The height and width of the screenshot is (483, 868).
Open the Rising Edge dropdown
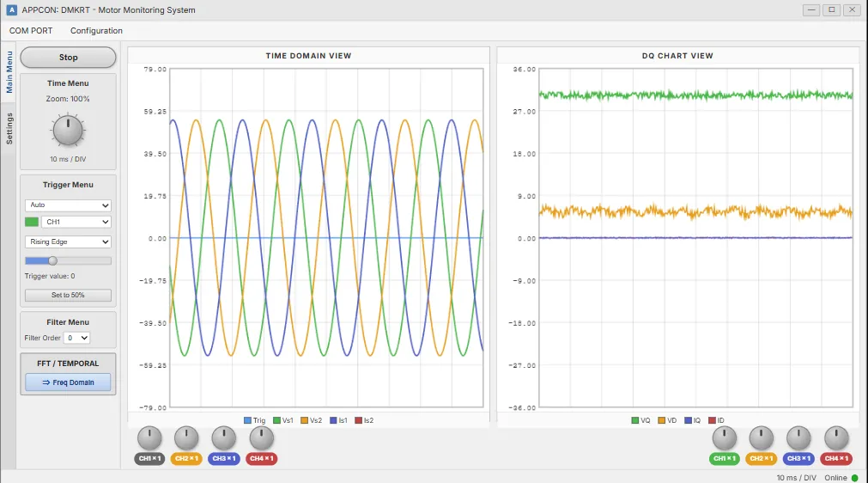coord(68,242)
